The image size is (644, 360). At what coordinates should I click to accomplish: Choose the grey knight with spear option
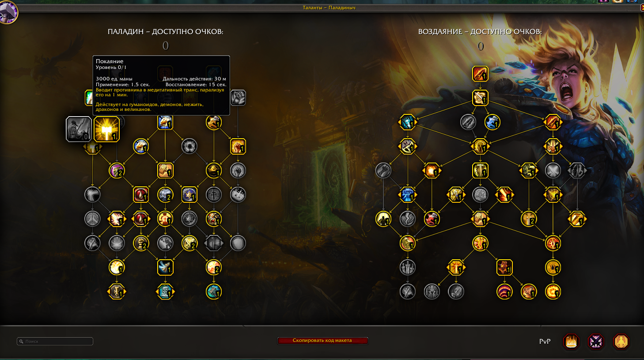tap(79, 129)
